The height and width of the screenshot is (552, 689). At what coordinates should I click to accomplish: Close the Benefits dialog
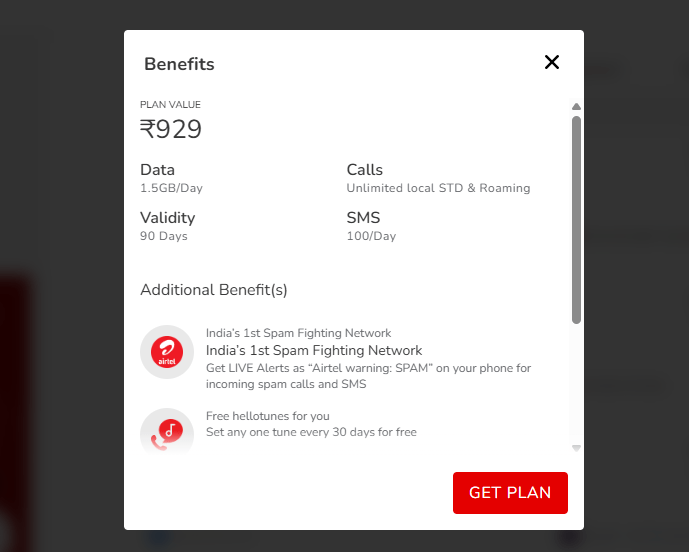[551, 62]
